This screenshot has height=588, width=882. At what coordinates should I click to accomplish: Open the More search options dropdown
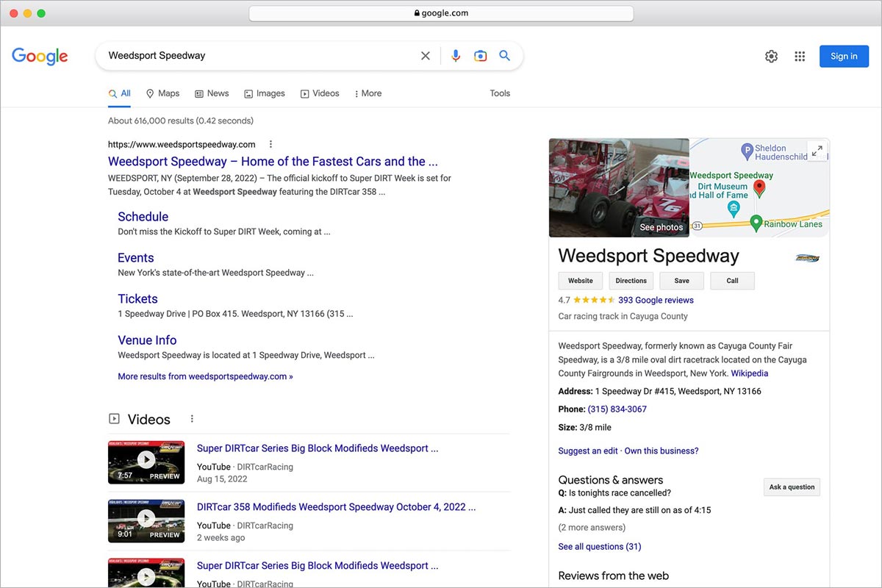click(x=368, y=93)
